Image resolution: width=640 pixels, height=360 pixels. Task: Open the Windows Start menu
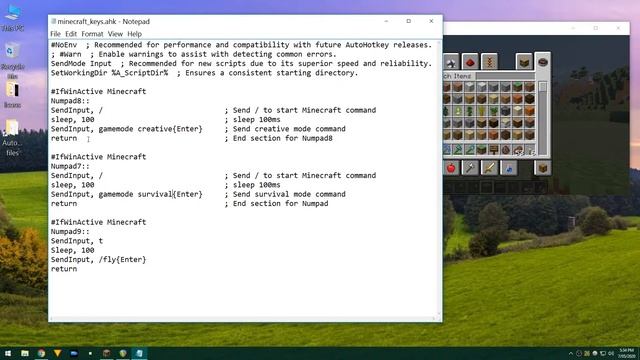point(8,353)
